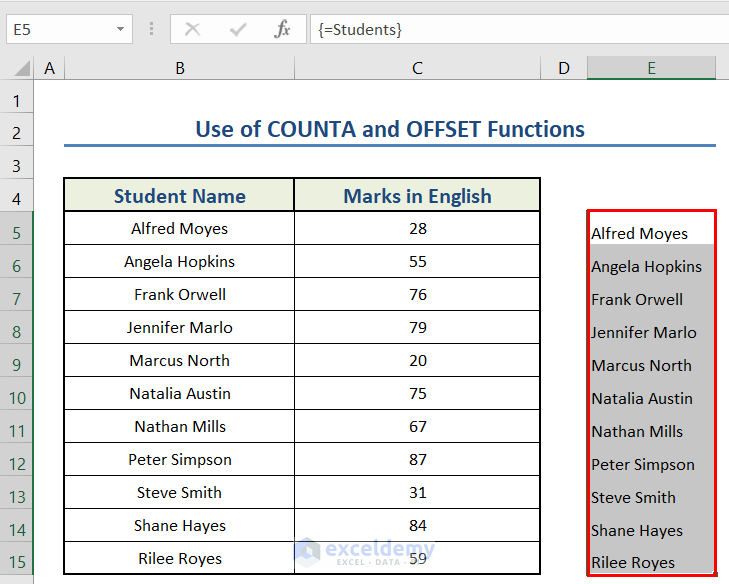Select cell containing Jennifer Marlo in table

179,328
